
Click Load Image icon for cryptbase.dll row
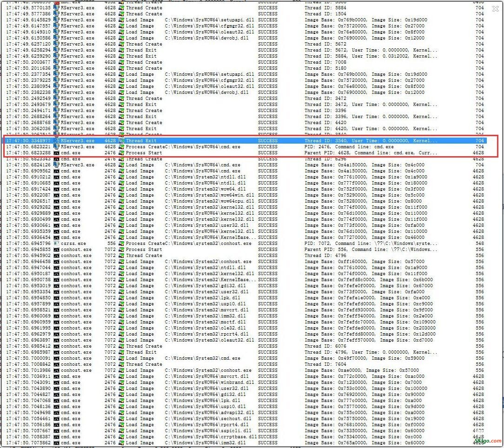pos(122,437)
